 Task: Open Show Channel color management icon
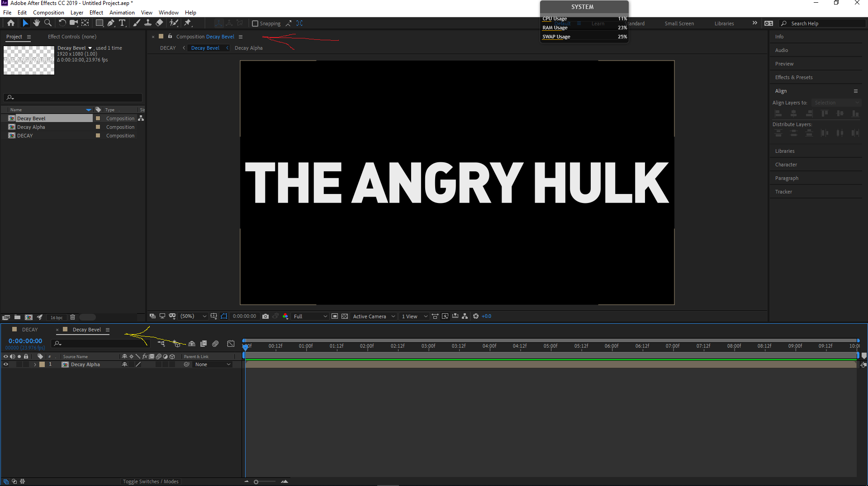click(285, 316)
